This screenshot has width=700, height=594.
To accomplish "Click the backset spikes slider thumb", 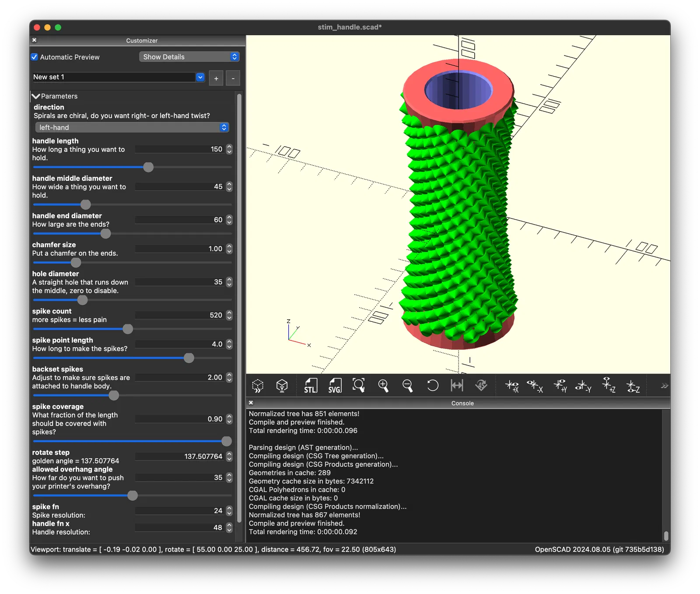I will click(114, 395).
